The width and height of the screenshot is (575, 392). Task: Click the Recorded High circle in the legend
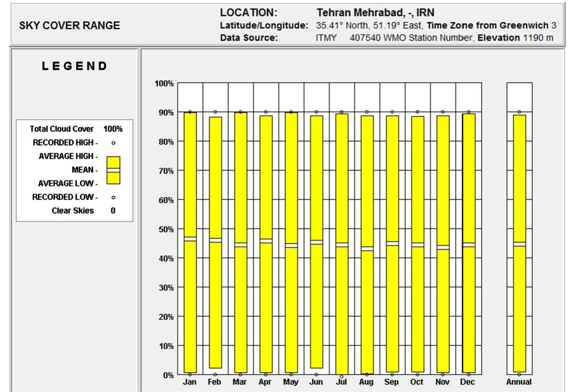click(x=113, y=143)
